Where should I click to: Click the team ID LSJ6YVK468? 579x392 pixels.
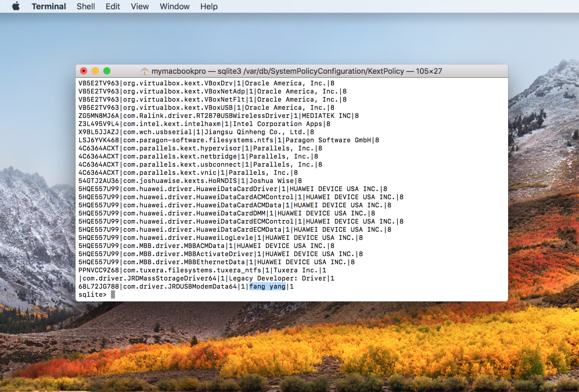pos(99,140)
